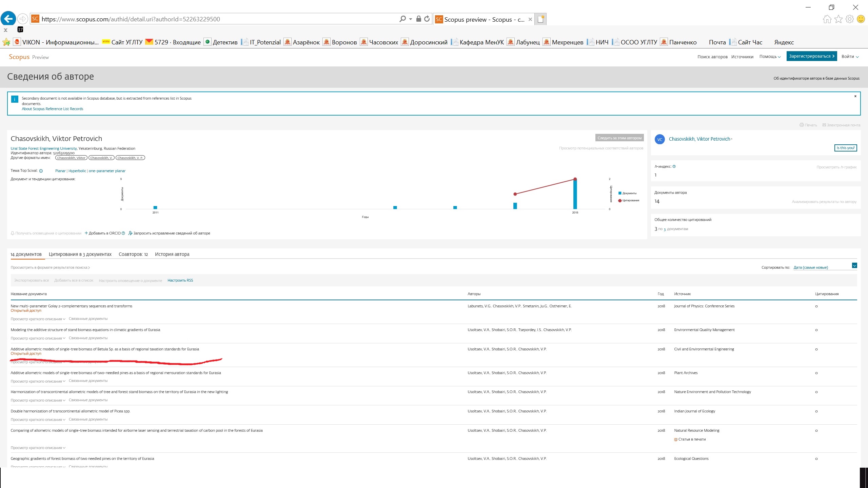Image resolution: width=868 pixels, height=488 pixels.
Task: Click the browser back arrow button
Action: pos(8,19)
